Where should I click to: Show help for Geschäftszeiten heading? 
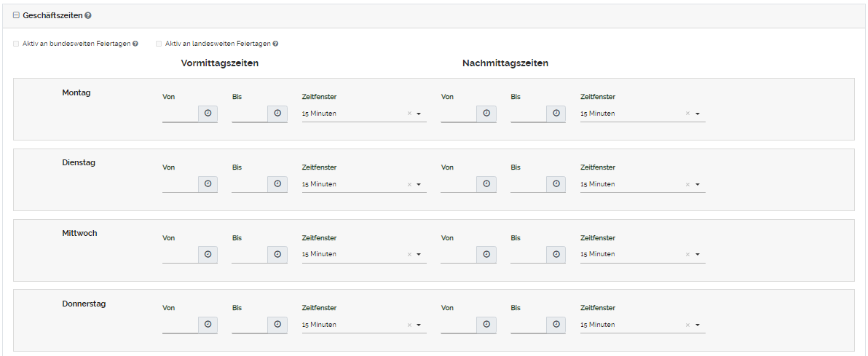[88, 15]
